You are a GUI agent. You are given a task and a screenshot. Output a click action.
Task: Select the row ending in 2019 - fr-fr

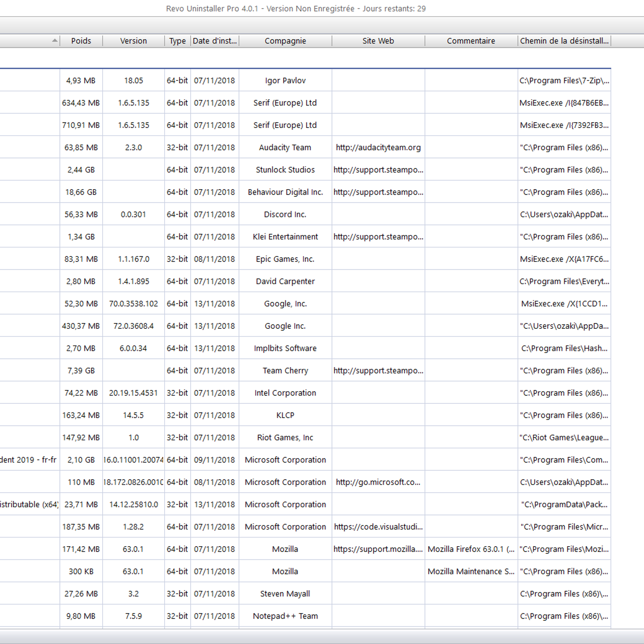point(305,460)
